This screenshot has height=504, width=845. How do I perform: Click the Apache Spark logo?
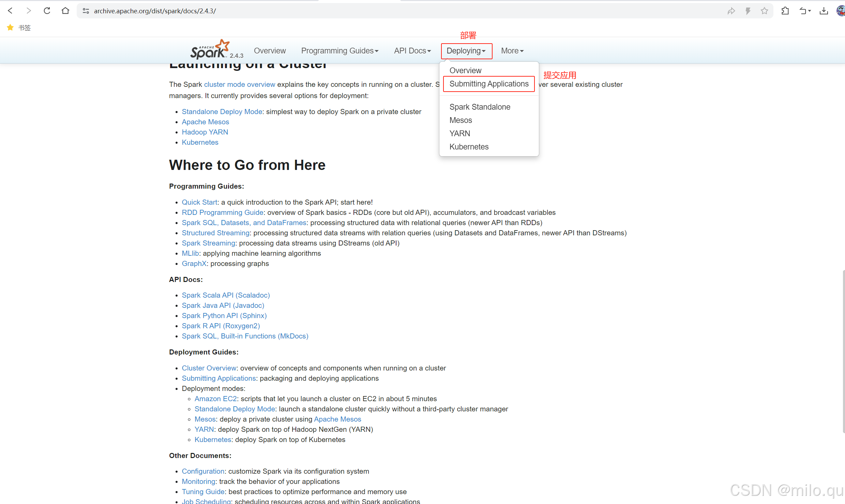point(210,50)
